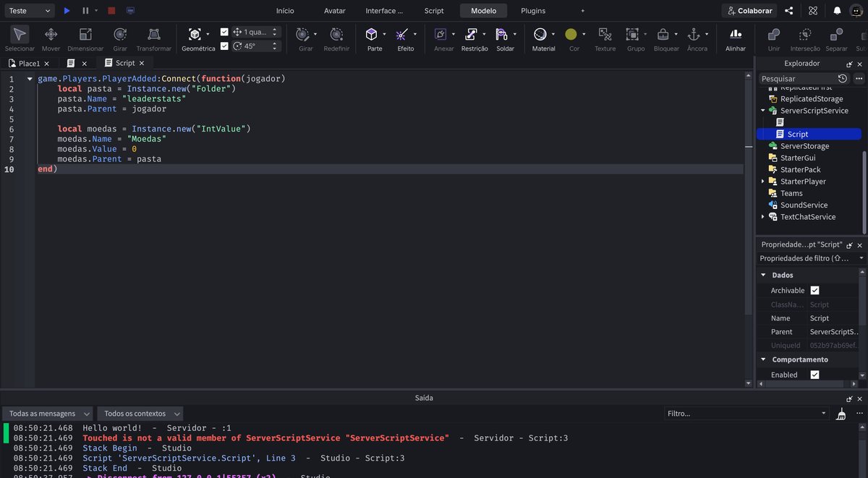Open the Parte dropdown arrow
The width and height of the screenshot is (868, 478).
(385, 34)
